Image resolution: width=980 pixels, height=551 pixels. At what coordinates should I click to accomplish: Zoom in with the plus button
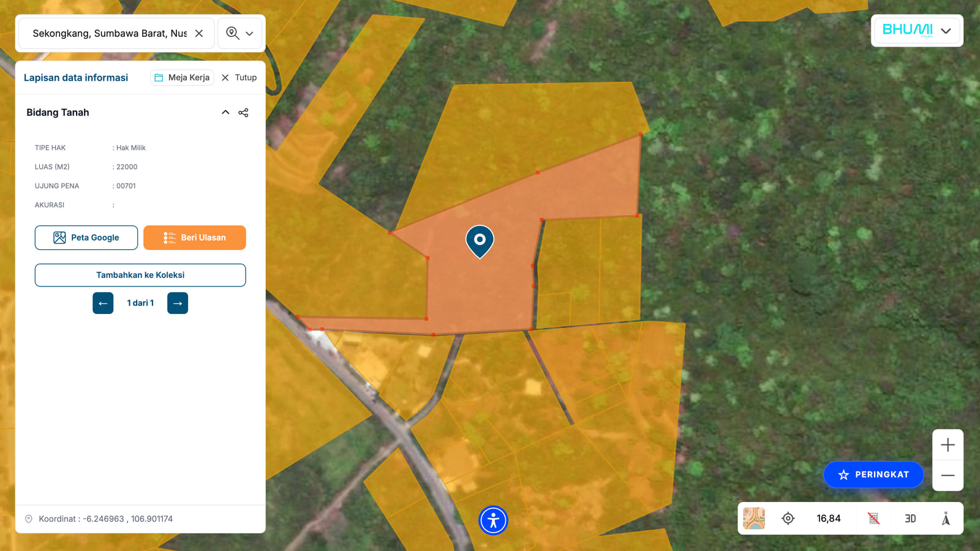pyautogui.click(x=948, y=445)
